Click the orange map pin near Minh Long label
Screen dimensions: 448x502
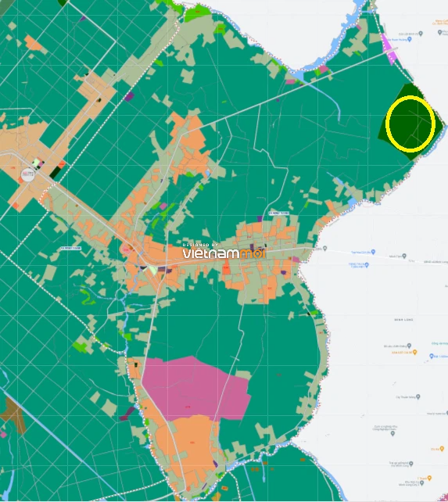pos(414,352)
